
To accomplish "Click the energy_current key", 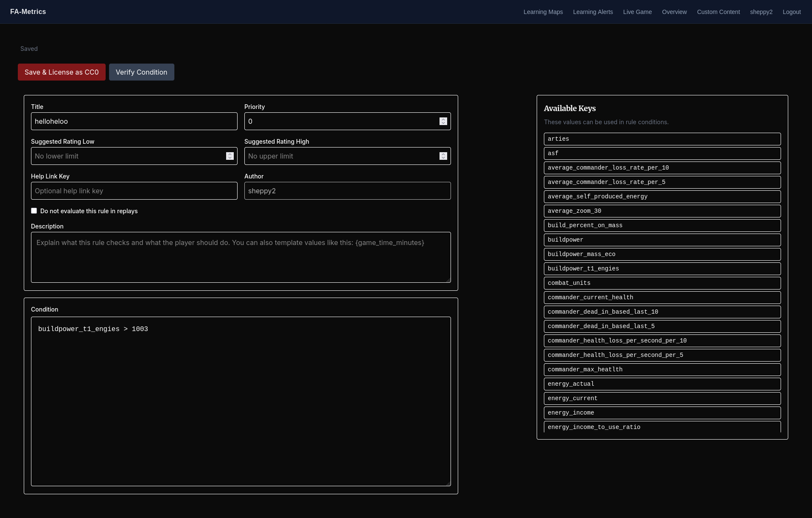I will [x=662, y=398].
